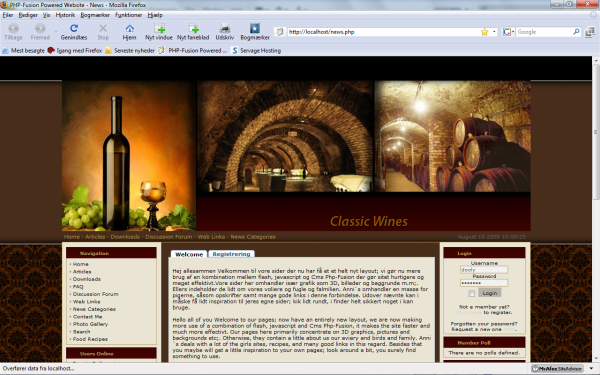Click News Categories in the header link bar
The width and height of the screenshot is (600, 375).
click(x=253, y=237)
